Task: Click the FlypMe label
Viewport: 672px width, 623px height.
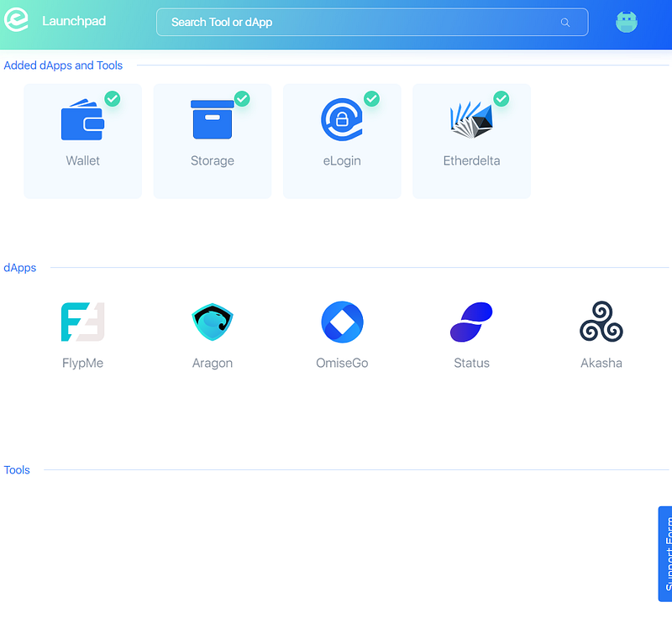Action: click(x=82, y=363)
